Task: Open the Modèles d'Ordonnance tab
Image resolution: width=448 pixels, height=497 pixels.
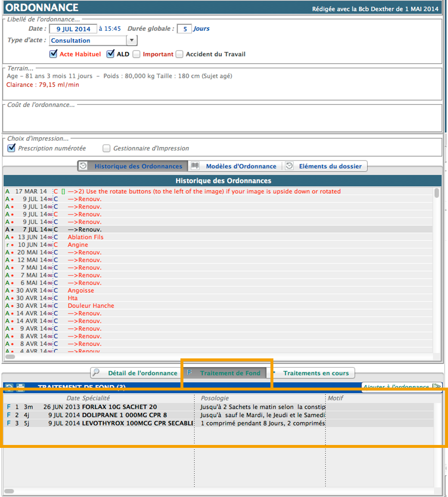Action: tap(241, 166)
